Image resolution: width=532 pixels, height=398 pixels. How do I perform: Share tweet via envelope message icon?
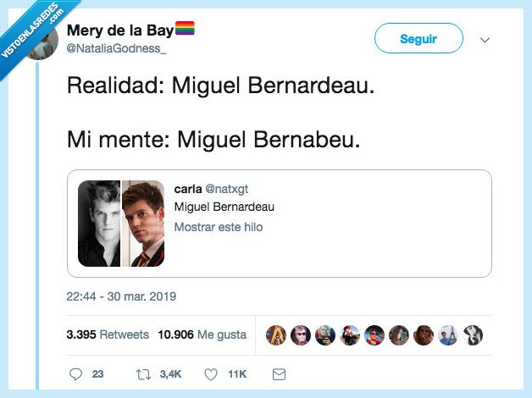pos(279,373)
